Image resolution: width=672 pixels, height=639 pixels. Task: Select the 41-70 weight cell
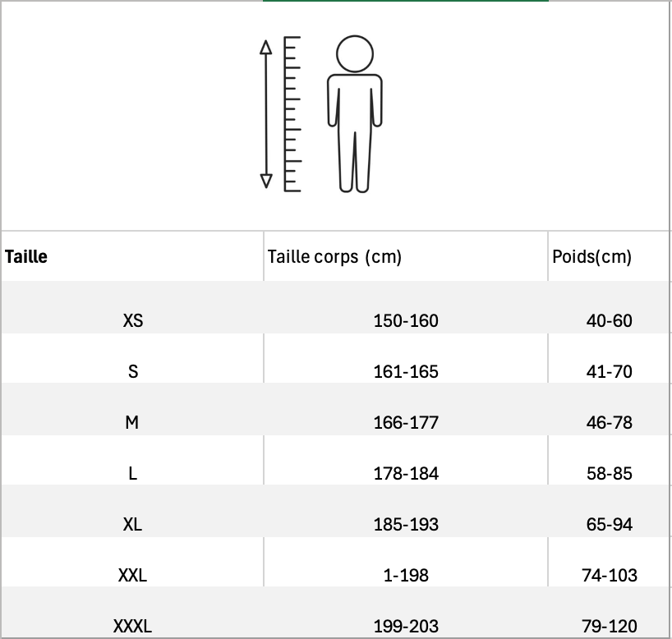click(x=610, y=371)
